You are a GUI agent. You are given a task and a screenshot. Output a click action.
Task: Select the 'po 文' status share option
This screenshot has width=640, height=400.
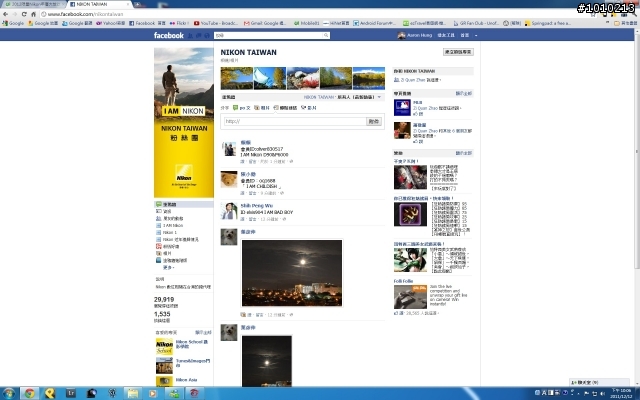click(242, 108)
